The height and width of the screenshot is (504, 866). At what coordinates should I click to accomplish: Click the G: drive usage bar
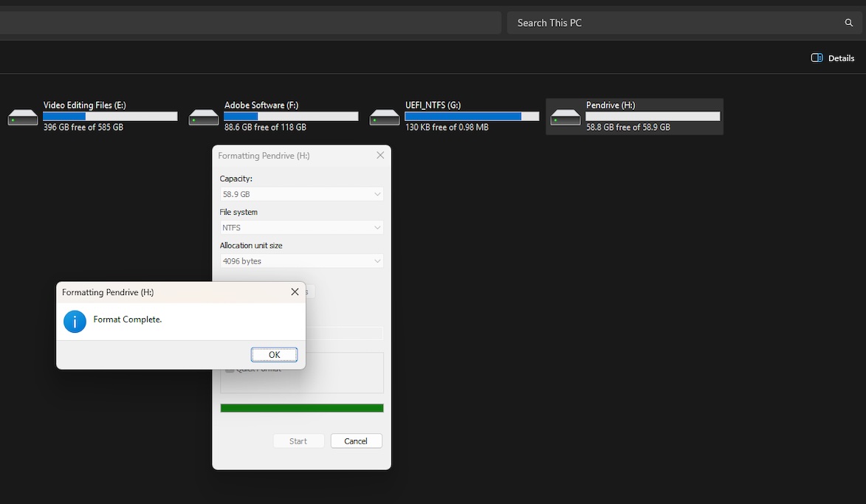(x=472, y=117)
